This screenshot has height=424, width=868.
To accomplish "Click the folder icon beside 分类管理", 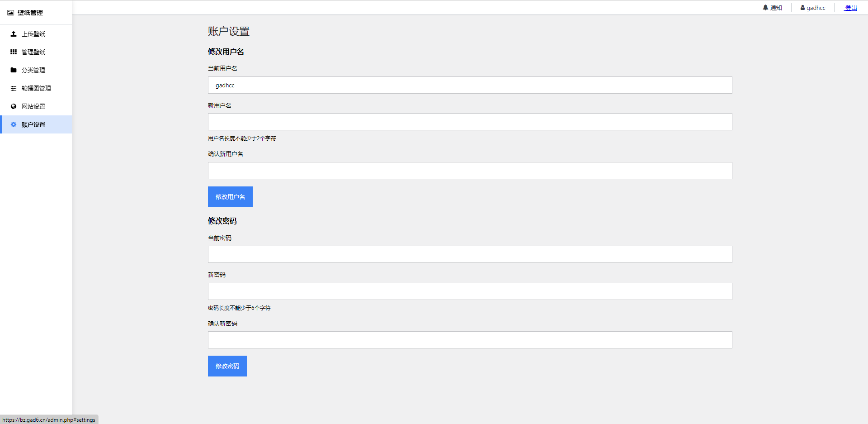I will (x=14, y=70).
